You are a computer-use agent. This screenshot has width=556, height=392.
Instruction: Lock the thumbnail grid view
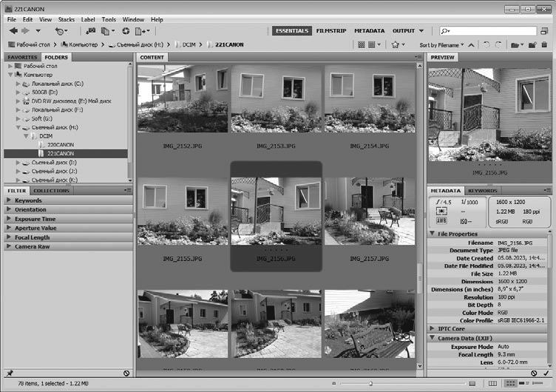coord(494,383)
